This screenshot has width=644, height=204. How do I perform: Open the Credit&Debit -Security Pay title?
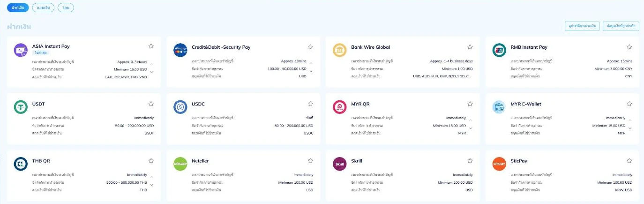221,47
